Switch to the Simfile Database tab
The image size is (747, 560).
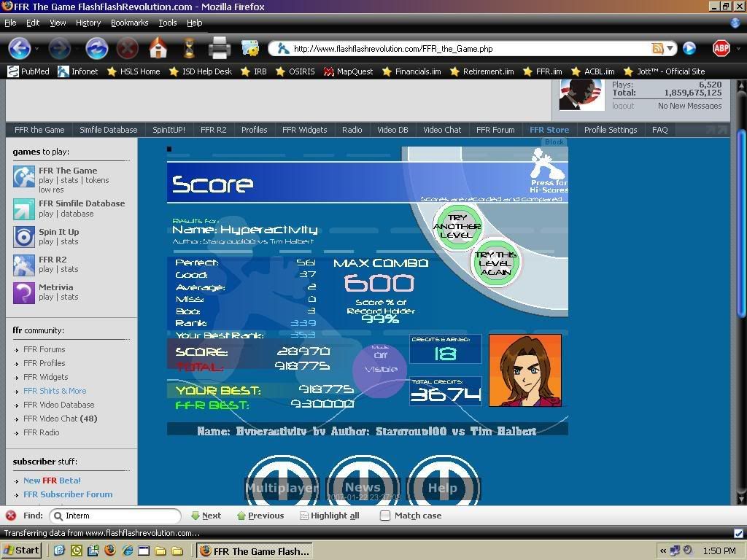tap(108, 130)
